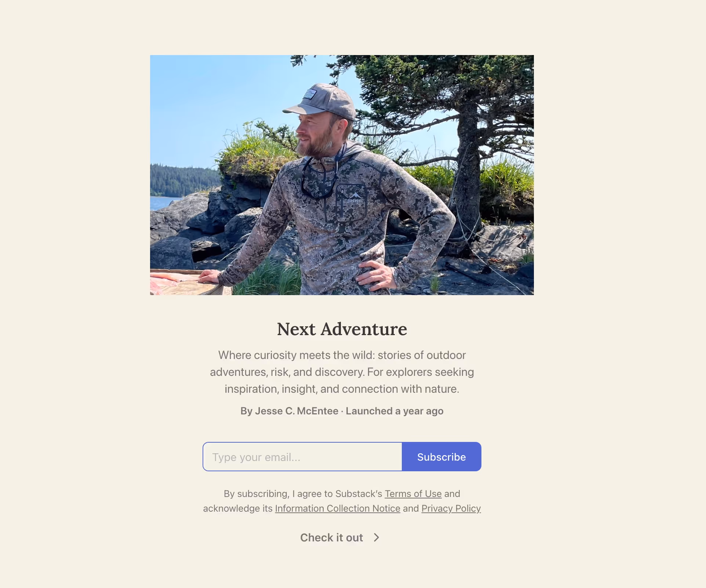
Task: Click the Next Adventure title heading
Action: tap(342, 329)
